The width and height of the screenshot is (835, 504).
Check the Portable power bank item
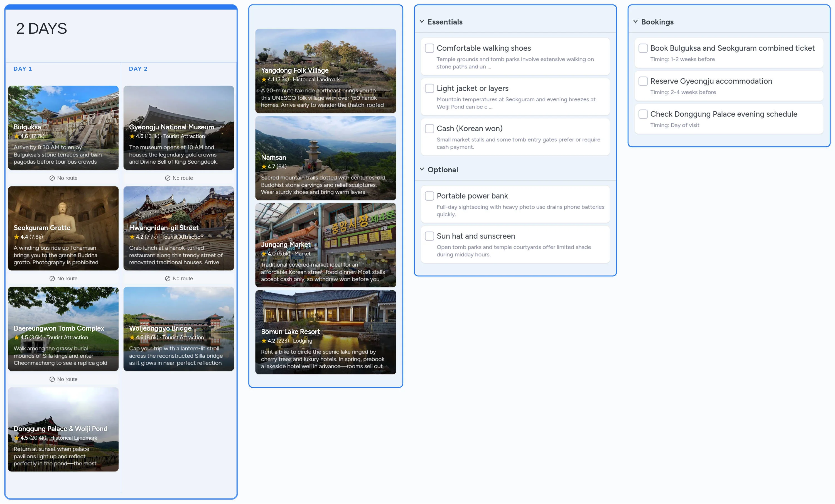(x=429, y=196)
